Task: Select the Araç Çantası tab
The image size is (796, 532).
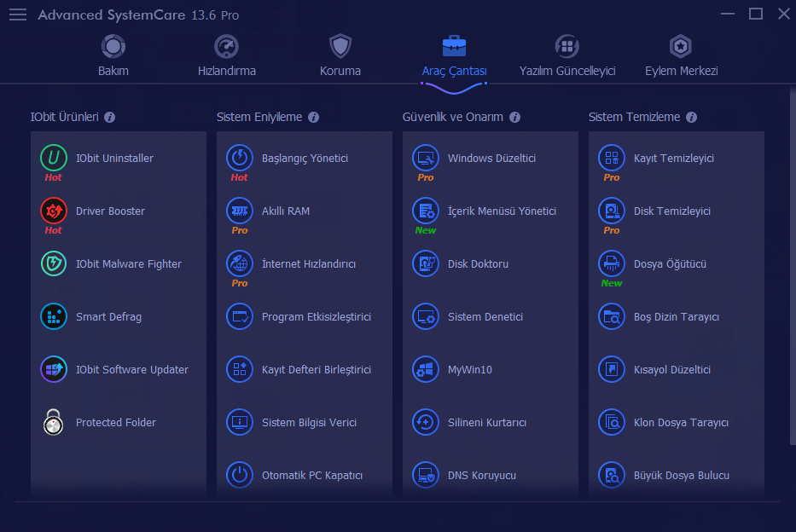Action: click(x=454, y=55)
